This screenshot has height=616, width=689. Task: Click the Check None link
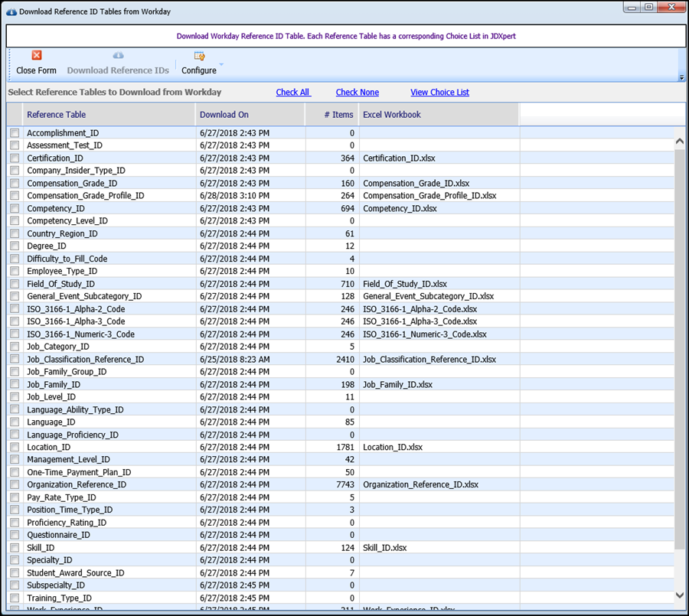coord(358,93)
